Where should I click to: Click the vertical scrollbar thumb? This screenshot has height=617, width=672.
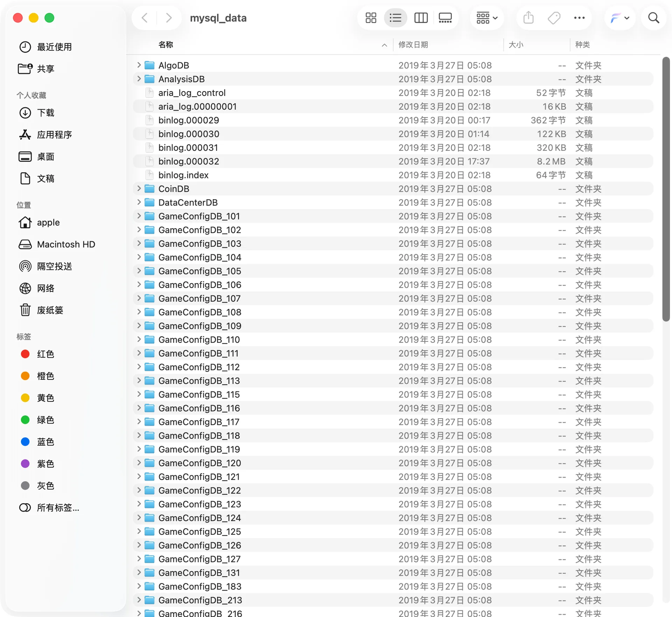[666, 189]
